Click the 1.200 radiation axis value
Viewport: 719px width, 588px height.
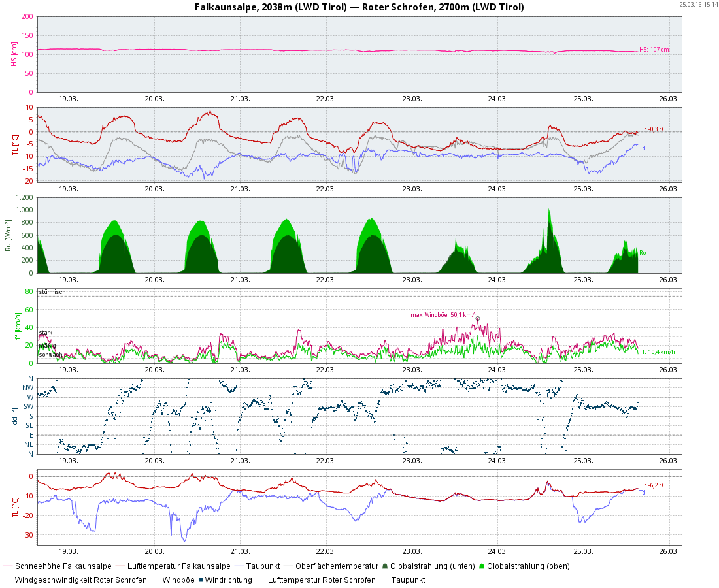pyautogui.click(x=24, y=197)
